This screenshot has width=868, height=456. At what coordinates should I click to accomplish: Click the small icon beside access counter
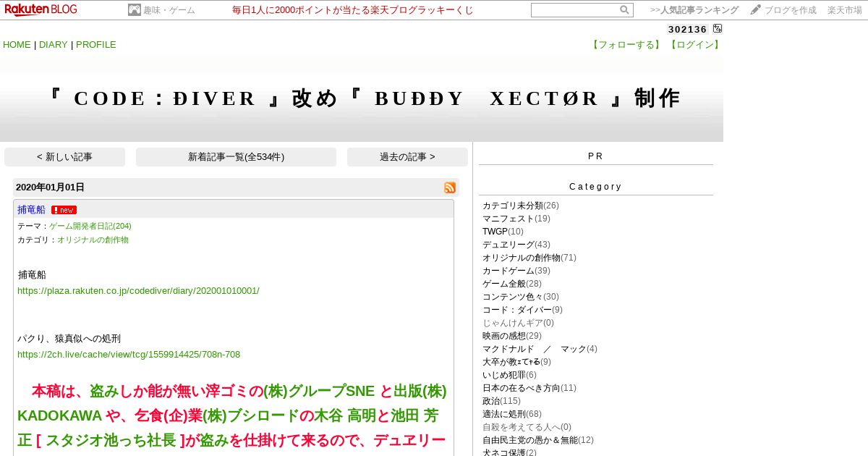(718, 29)
